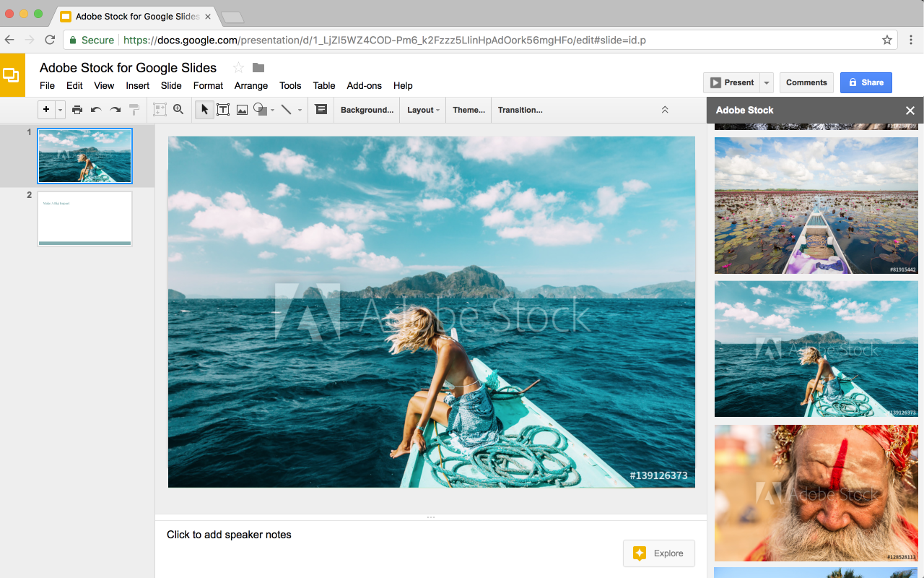924x578 pixels.
Task: Open the Help menu
Action: [403, 85]
